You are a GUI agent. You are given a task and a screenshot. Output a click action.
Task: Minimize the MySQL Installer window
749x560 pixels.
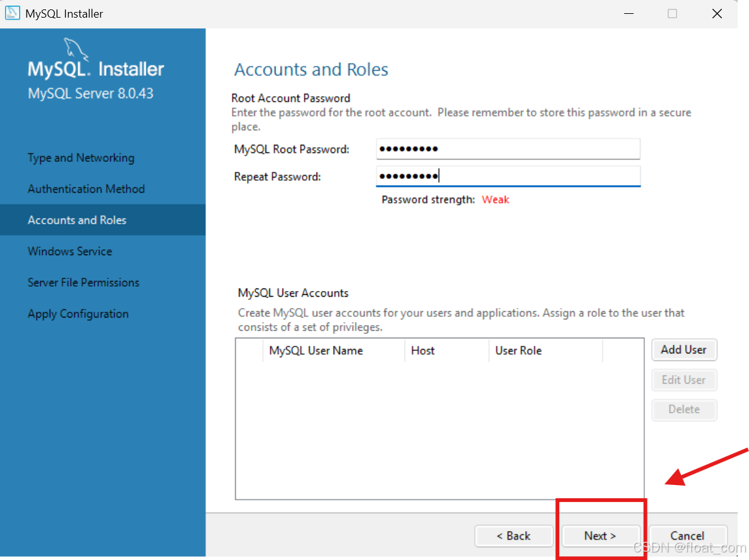(x=629, y=13)
